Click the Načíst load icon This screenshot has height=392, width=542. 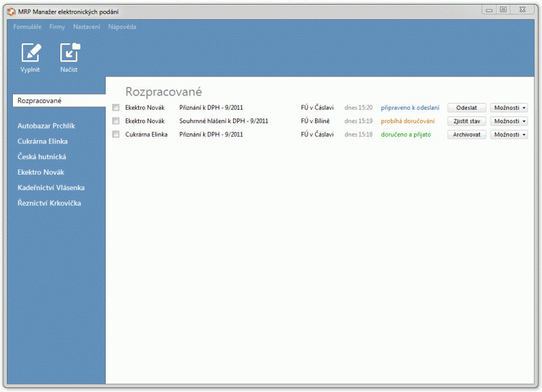[x=70, y=53]
